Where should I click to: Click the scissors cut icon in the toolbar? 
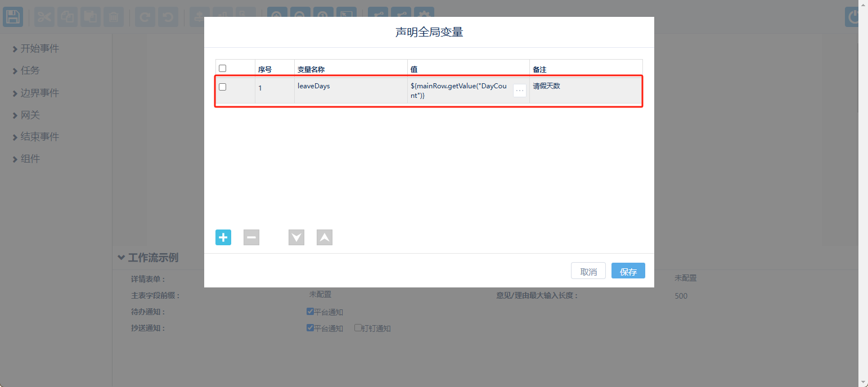click(x=44, y=17)
